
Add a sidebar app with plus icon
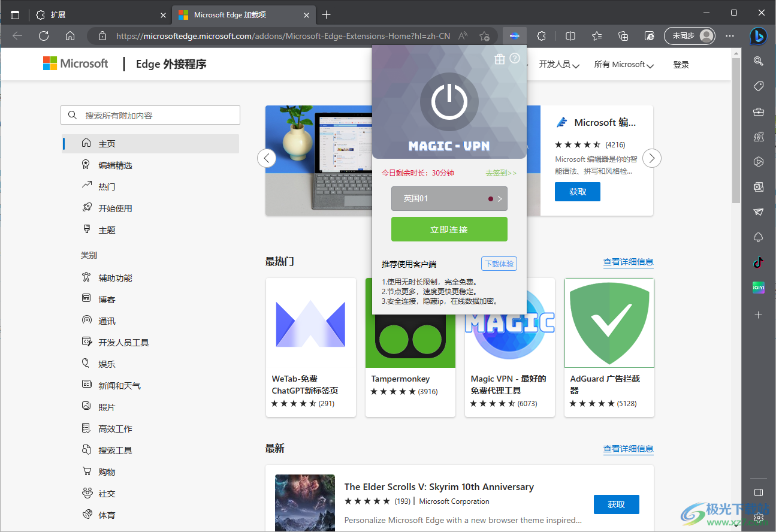pos(758,315)
